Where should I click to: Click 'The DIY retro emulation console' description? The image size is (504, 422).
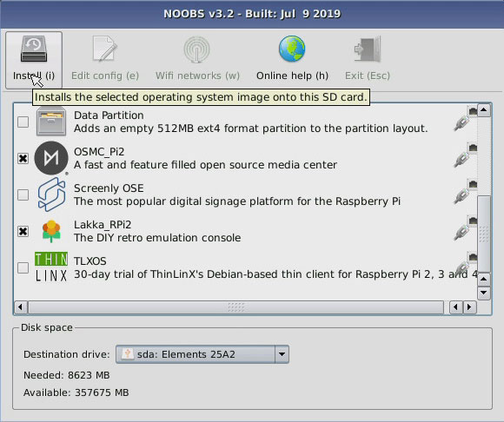coord(157,238)
